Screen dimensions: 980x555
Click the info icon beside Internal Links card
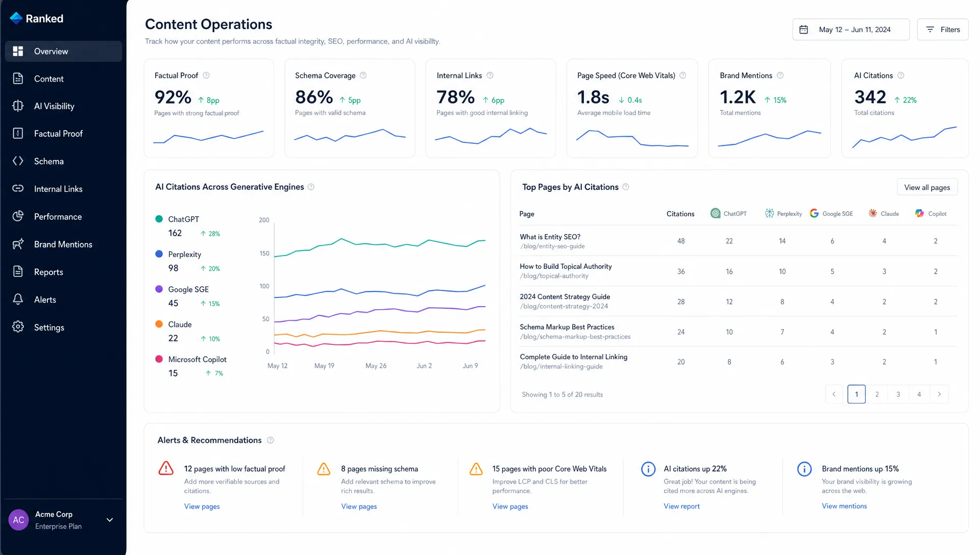click(x=490, y=75)
